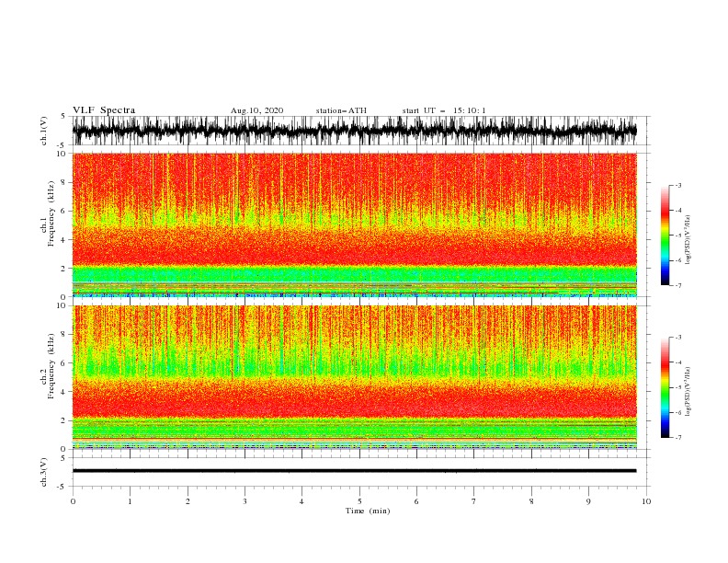Screen dimensions: 728x563
Task: Click the ch.1 voltage waveform trace
Action: 354,131
